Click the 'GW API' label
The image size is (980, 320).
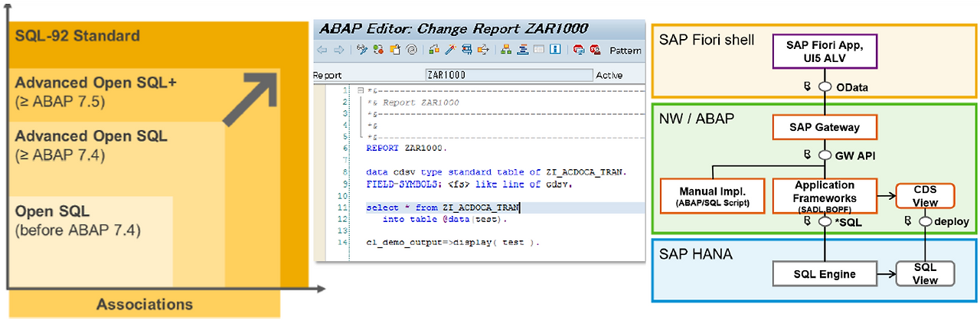[x=855, y=155]
